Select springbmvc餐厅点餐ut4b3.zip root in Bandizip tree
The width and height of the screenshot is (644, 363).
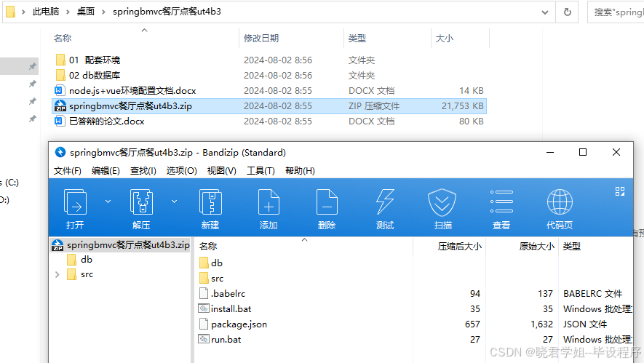click(x=120, y=245)
